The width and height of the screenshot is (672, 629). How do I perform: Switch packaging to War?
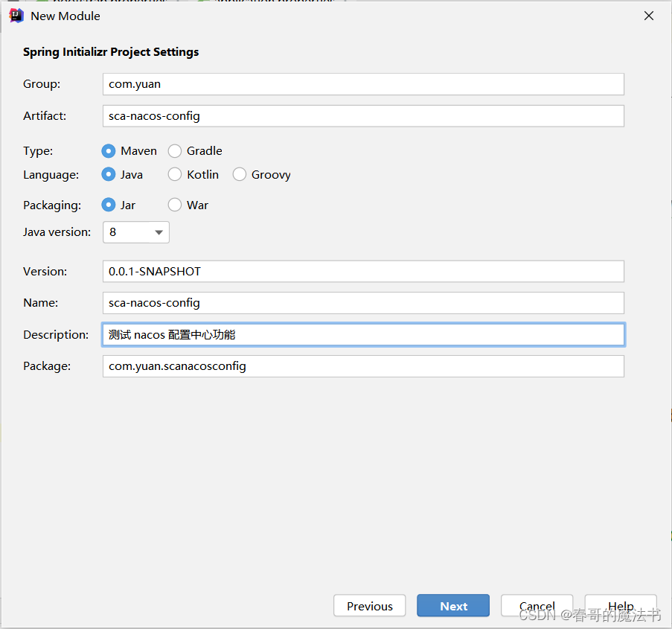coord(175,205)
